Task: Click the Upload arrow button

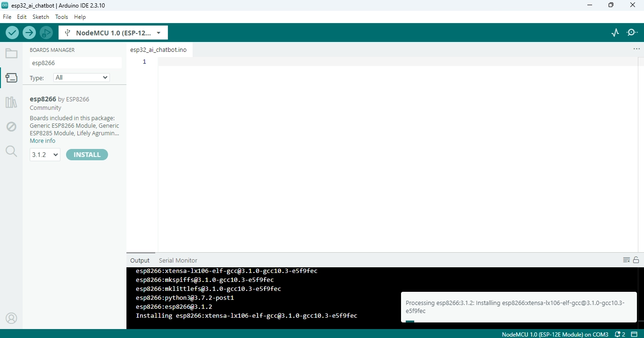Action: 29,33
